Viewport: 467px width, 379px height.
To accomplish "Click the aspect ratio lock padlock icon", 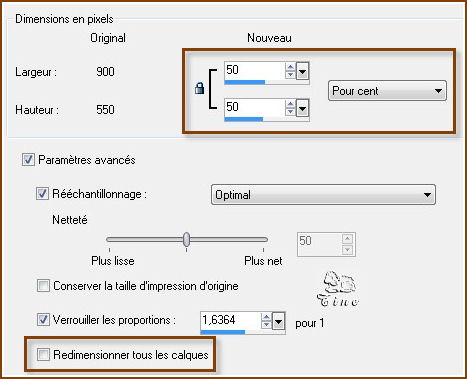I will (x=199, y=88).
